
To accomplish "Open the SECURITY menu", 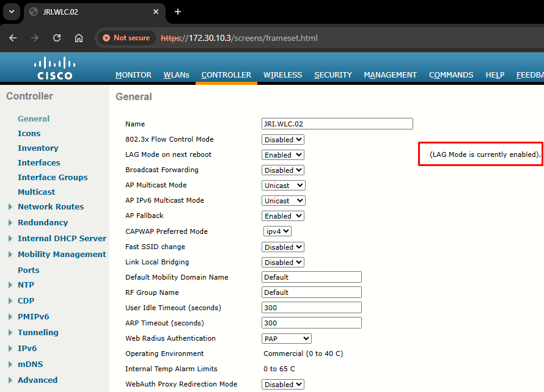I will point(333,75).
